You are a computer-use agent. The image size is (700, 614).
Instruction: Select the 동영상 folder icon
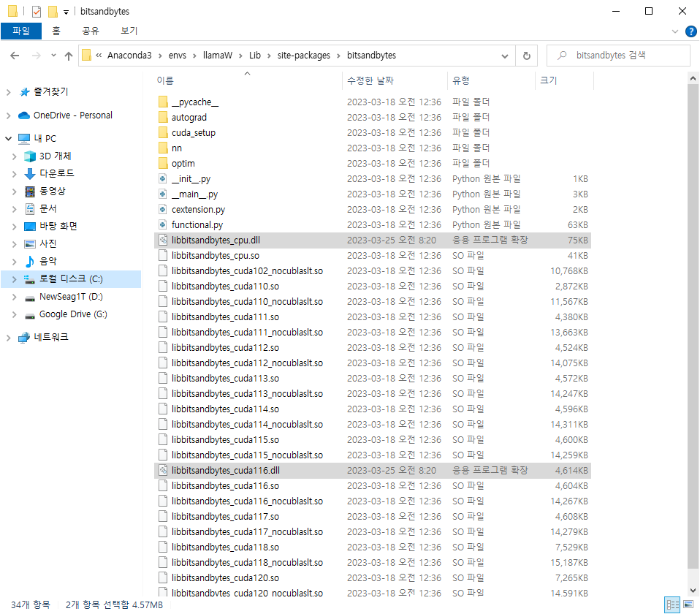30,192
